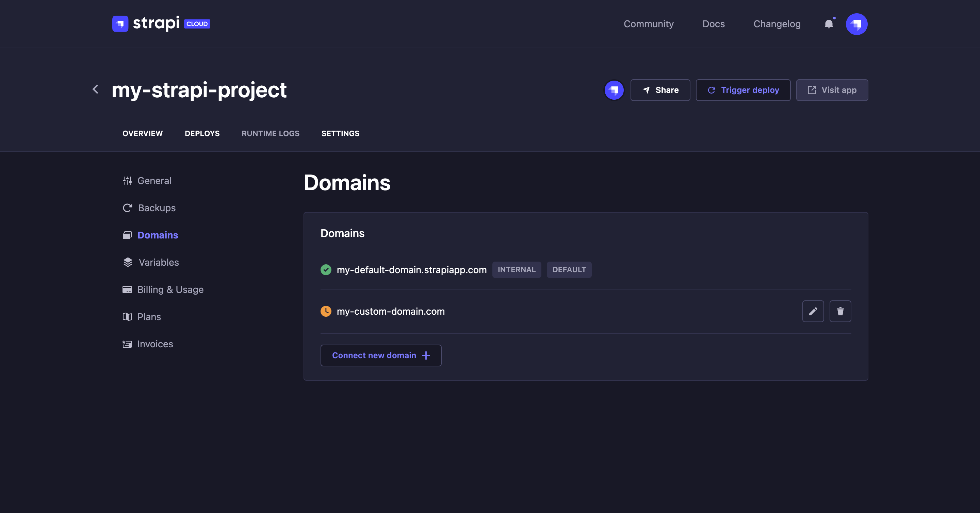Click the green verified checkmark icon

326,270
